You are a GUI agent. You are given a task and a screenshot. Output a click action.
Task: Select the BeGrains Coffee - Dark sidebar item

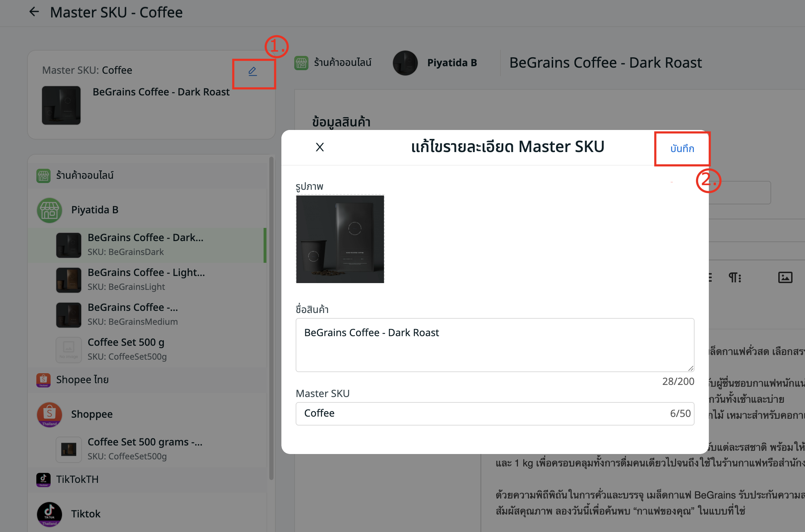coord(145,244)
